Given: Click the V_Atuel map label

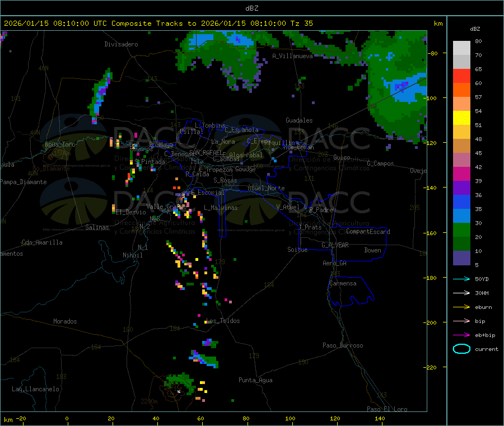Looking at the screenshot, I should click(x=288, y=207).
